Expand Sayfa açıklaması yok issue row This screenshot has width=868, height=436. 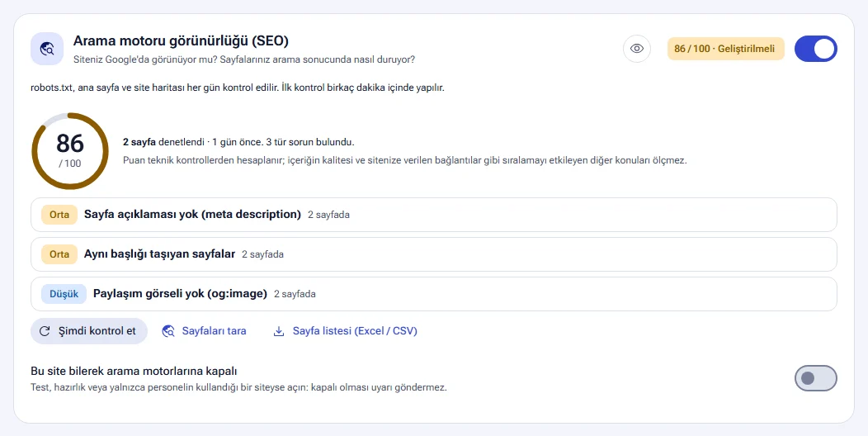(433, 215)
